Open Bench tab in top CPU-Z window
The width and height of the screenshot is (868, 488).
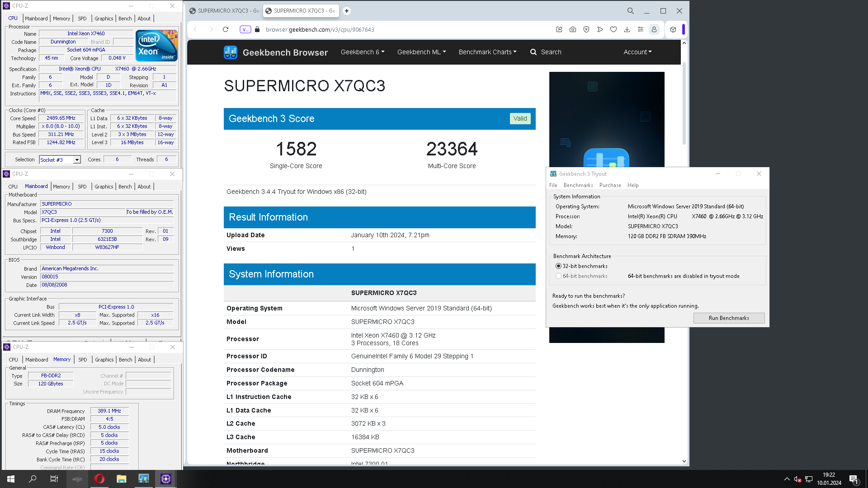(125, 19)
